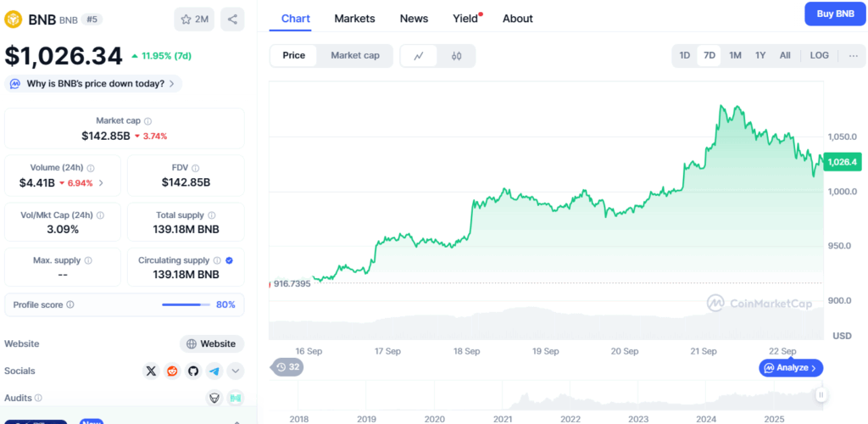Click the Max. supply info icon

coord(88,260)
